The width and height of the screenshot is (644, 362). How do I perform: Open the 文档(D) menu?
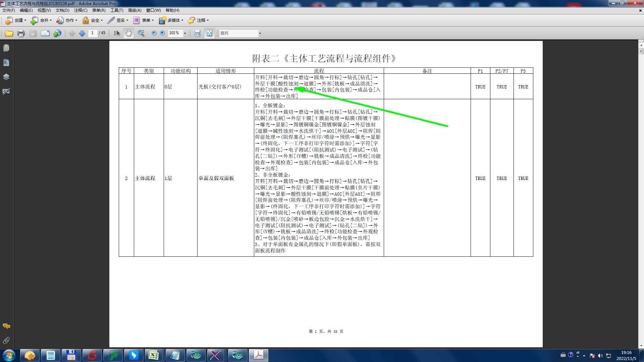(62, 10)
